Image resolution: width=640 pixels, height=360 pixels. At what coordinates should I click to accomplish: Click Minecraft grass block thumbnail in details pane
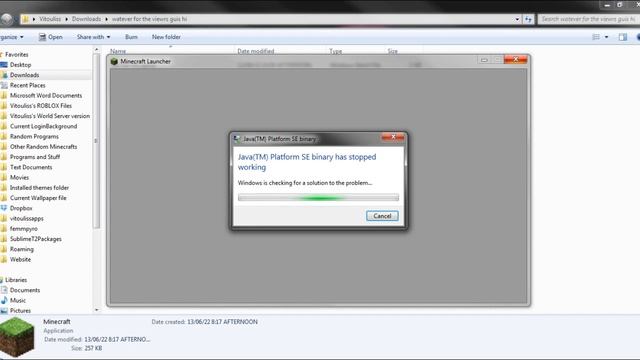pos(17,337)
